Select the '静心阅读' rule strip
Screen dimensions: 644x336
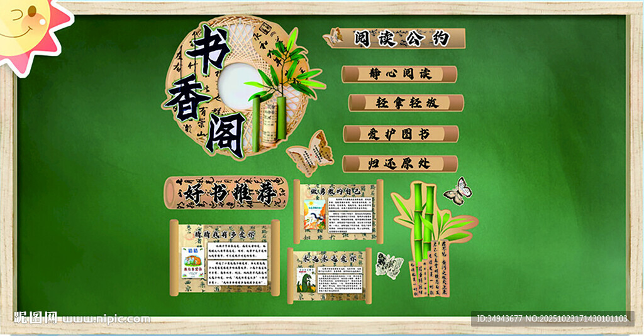399,74
